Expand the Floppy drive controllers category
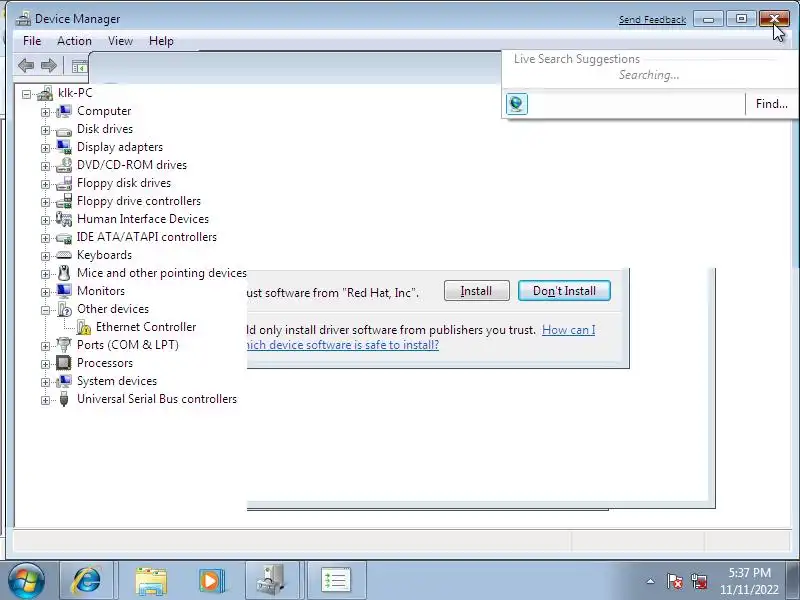 tap(45, 202)
